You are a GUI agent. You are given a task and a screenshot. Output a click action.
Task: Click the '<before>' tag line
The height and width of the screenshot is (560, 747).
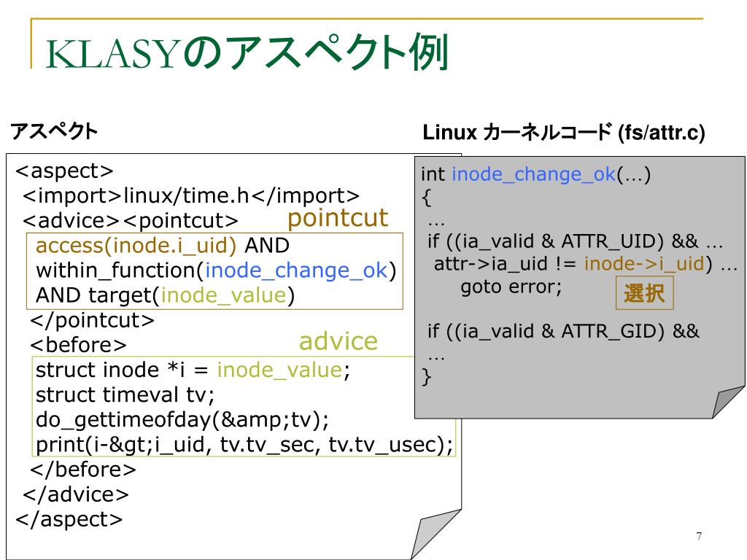(78, 345)
